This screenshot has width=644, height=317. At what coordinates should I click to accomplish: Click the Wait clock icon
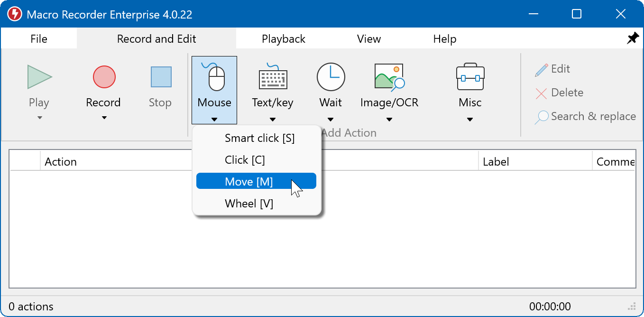tap(331, 77)
